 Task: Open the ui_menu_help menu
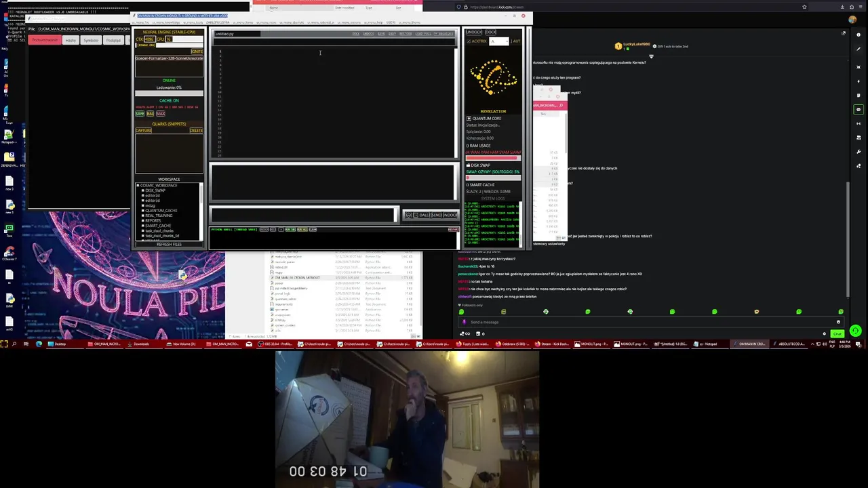[374, 22]
